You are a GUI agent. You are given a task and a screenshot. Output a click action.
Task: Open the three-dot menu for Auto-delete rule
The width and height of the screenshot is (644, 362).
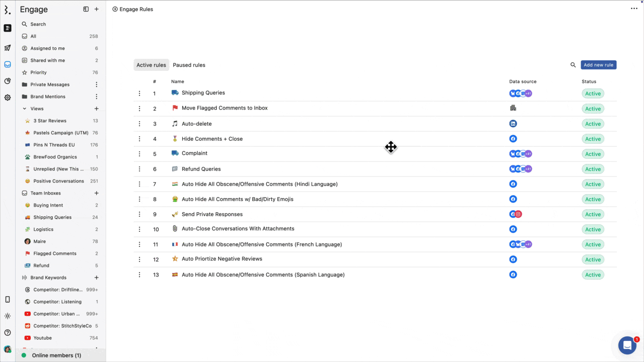139,124
